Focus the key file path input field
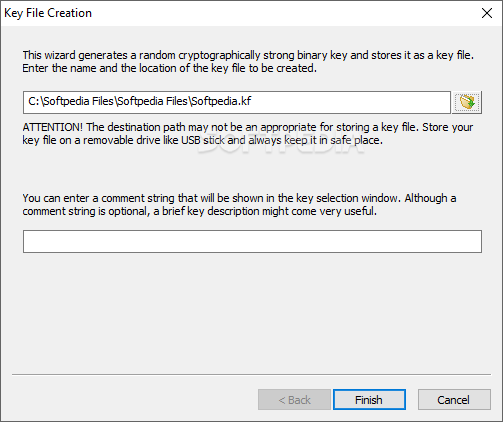 click(x=237, y=102)
